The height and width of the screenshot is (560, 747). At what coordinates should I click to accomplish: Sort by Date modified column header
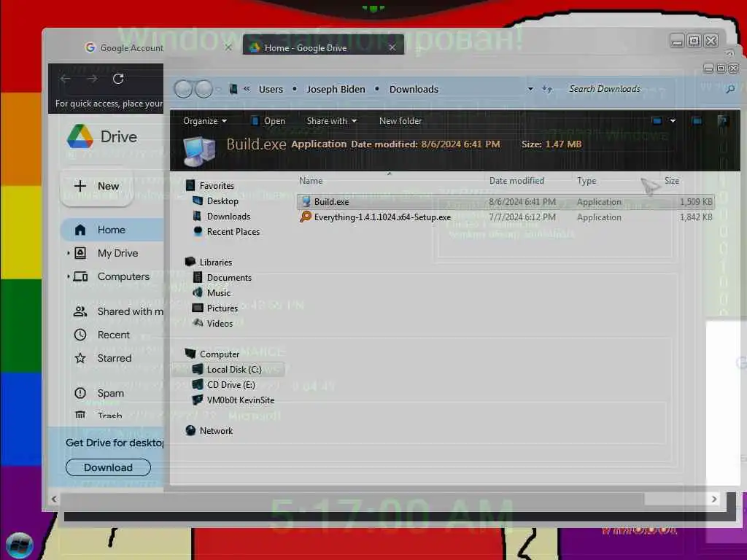tap(516, 181)
